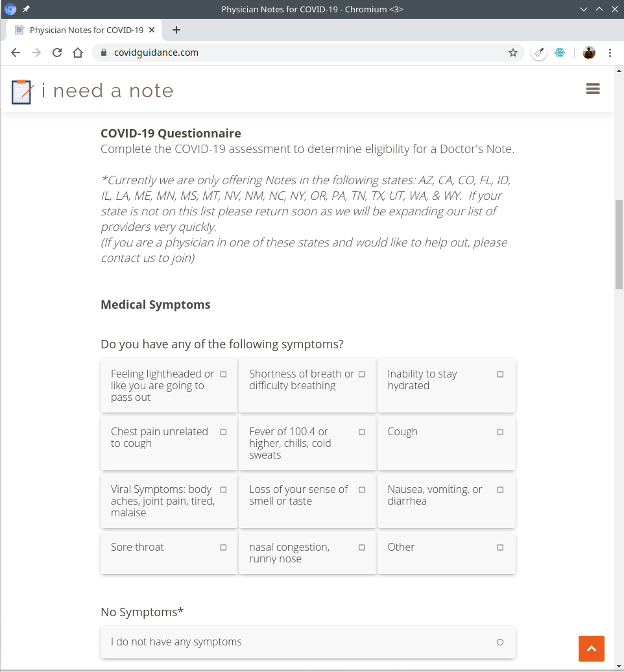
Task: Check the Cough symptom checkbox
Action: [x=500, y=431]
